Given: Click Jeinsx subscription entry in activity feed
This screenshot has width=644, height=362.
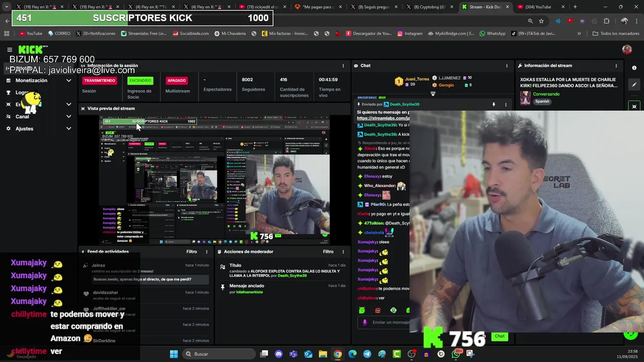Looking at the screenshot, I should 145,273.
